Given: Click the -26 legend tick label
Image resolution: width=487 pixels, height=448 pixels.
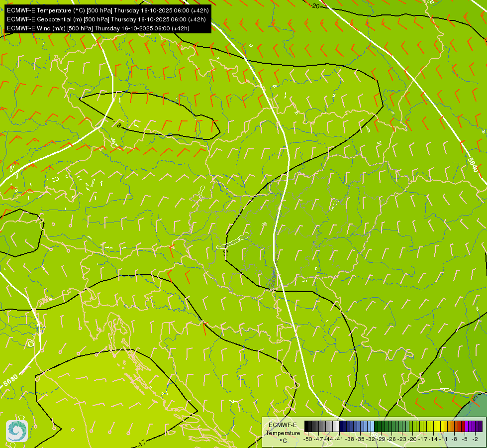Looking at the screenshot, I should click(x=391, y=439).
